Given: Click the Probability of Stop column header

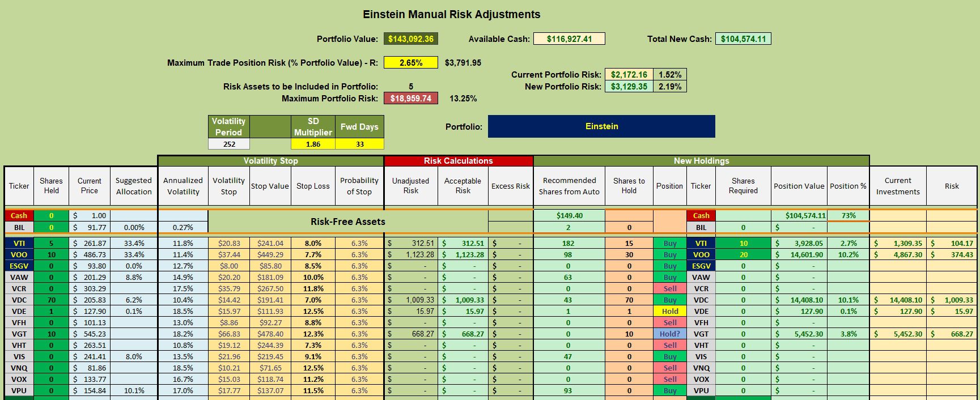Looking at the screenshot, I should coord(359,186).
